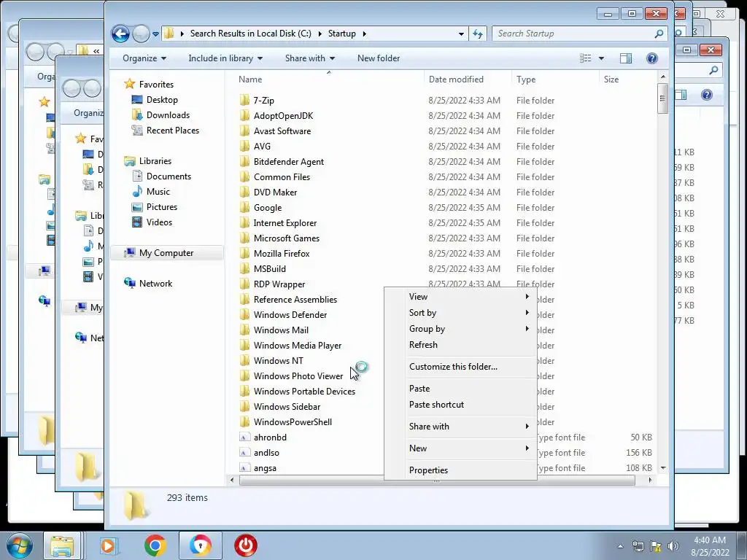Select My Computer in navigation pane

pyautogui.click(x=167, y=253)
